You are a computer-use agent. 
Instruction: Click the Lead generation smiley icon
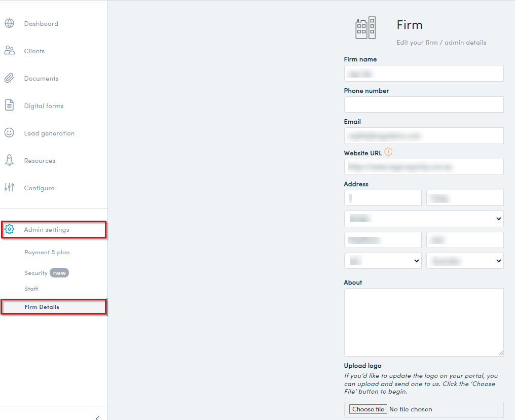[9, 133]
